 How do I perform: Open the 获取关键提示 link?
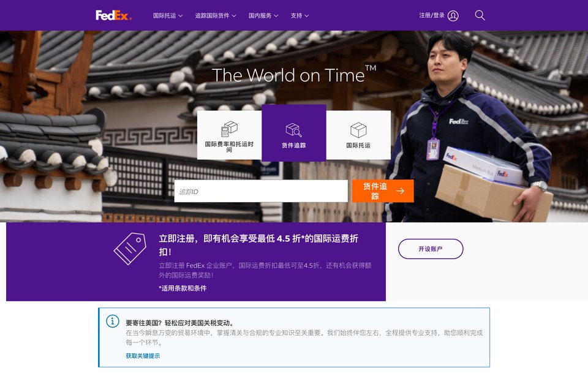(143, 355)
